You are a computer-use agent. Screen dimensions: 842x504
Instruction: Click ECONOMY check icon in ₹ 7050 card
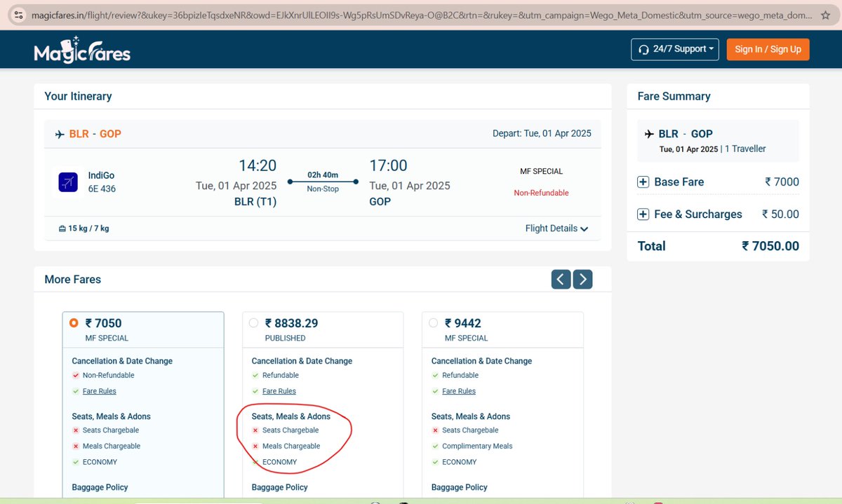[x=76, y=462]
